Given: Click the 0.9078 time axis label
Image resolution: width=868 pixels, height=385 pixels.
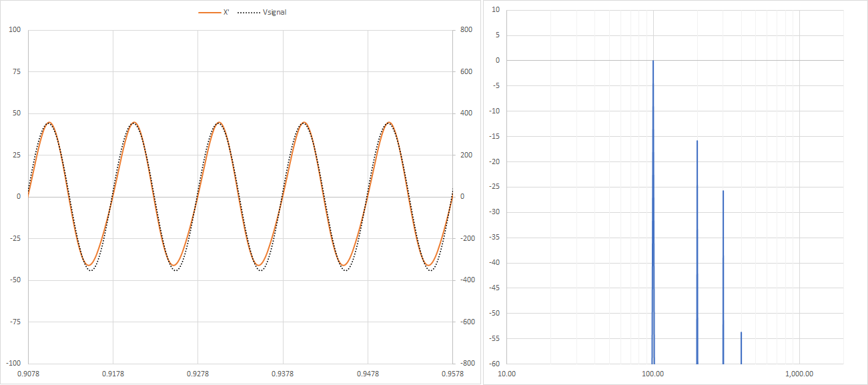Looking at the screenshot, I should click(x=28, y=374).
